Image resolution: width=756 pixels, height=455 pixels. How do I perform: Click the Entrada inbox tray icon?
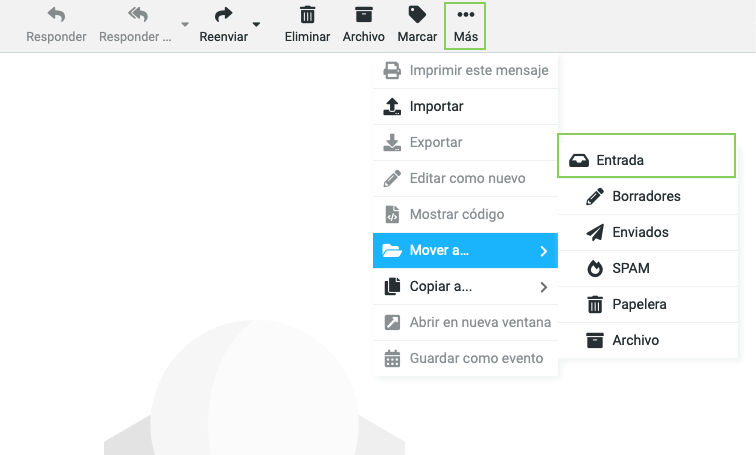pos(579,161)
